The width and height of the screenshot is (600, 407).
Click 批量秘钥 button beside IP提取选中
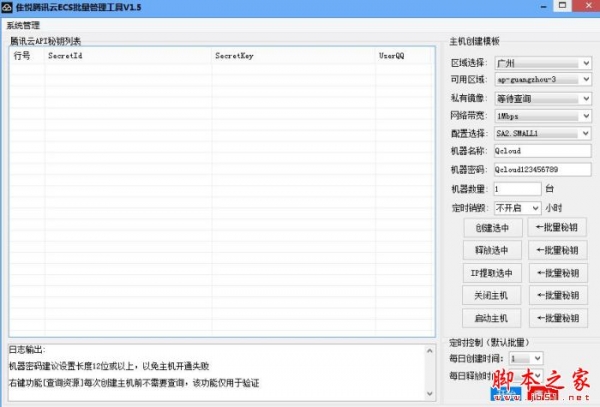click(558, 273)
